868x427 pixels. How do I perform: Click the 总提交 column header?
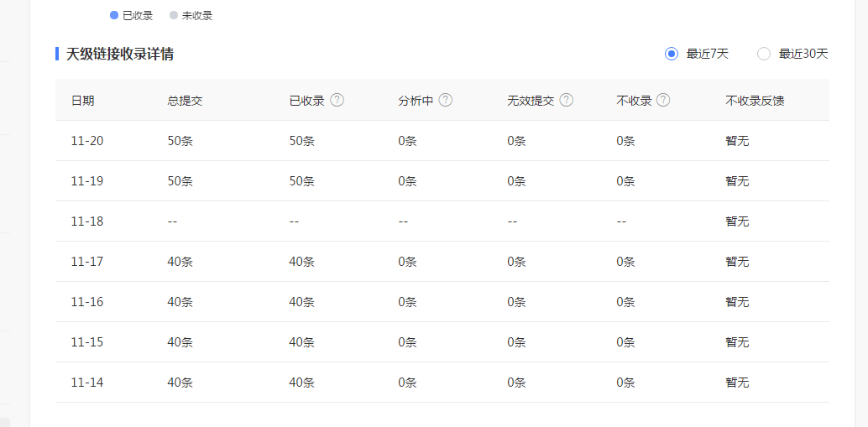coord(185,101)
